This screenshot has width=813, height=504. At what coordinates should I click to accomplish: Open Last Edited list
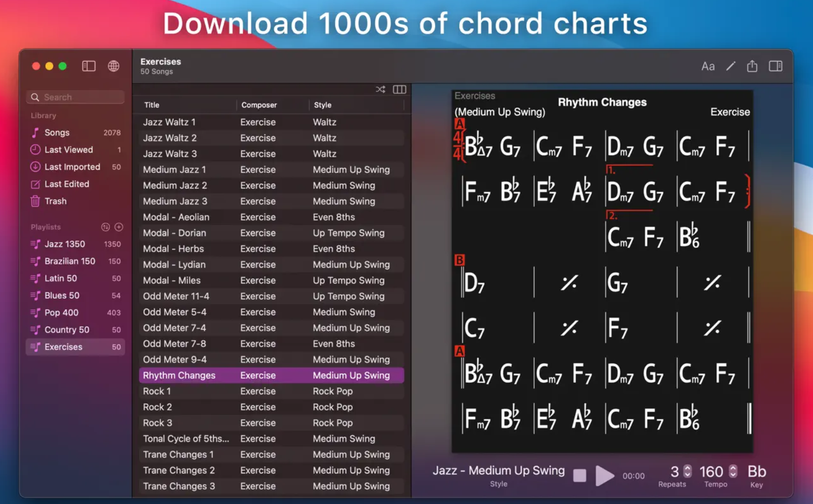pos(76,184)
